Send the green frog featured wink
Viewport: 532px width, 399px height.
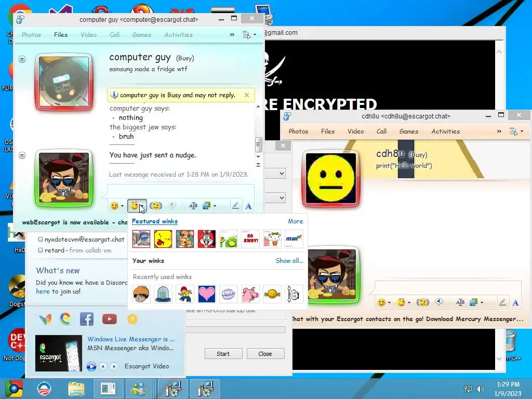[x=229, y=239]
